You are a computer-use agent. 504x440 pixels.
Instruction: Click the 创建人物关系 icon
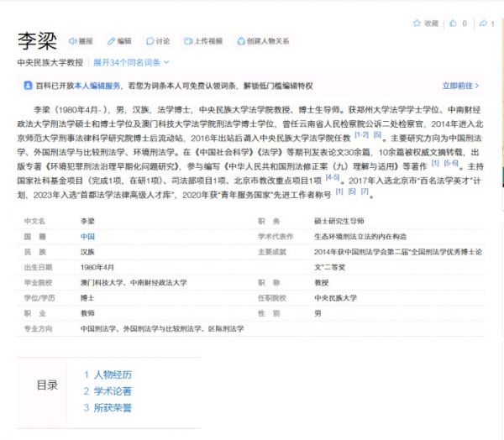(242, 40)
